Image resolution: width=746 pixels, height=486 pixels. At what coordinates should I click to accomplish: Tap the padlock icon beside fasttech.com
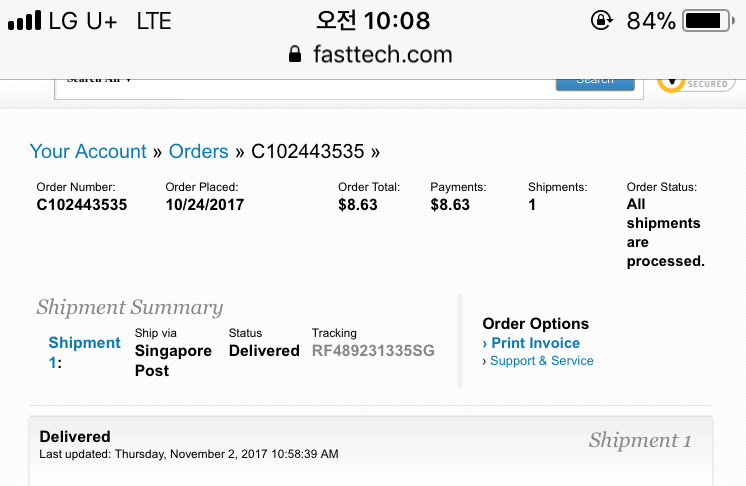click(x=295, y=54)
